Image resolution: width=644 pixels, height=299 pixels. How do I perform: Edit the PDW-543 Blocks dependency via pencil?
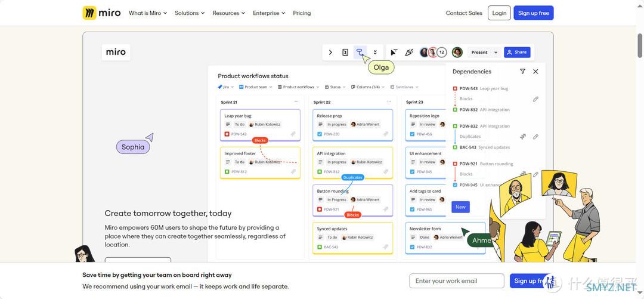click(x=535, y=99)
